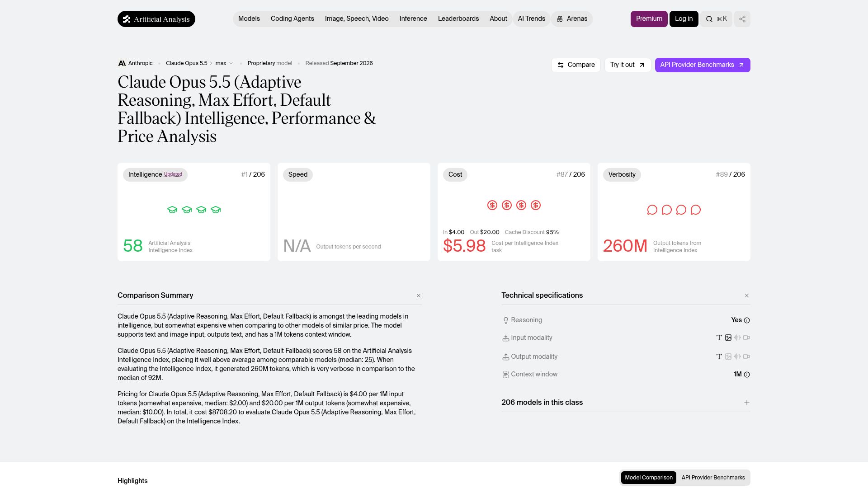Select the Model Comparison toggle

(649, 478)
